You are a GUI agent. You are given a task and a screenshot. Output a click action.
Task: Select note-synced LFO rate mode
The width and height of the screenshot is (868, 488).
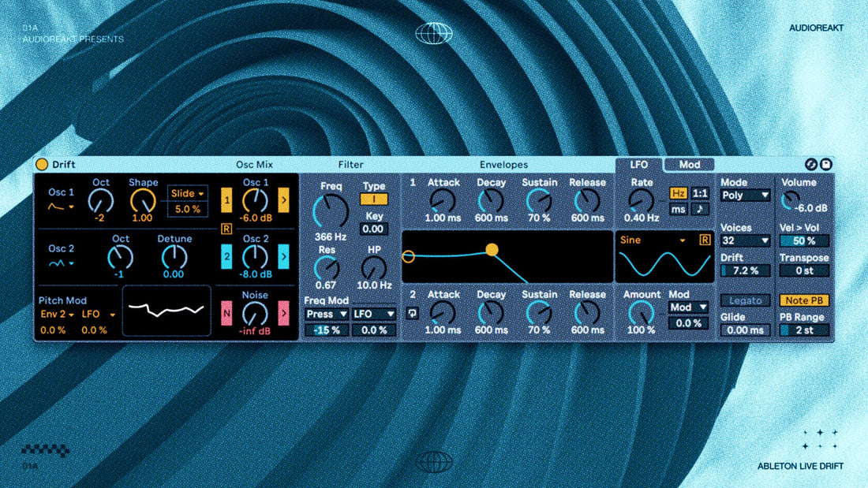coord(700,209)
